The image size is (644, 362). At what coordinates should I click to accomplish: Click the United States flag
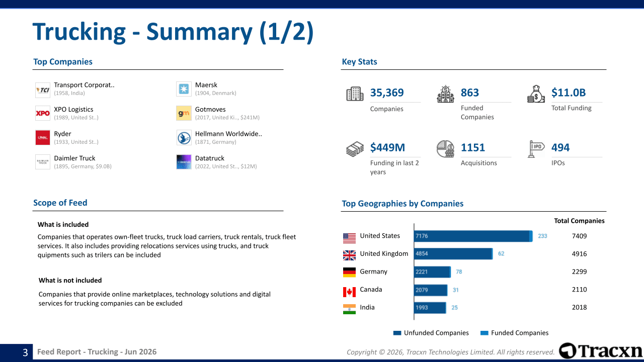pos(349,237)
